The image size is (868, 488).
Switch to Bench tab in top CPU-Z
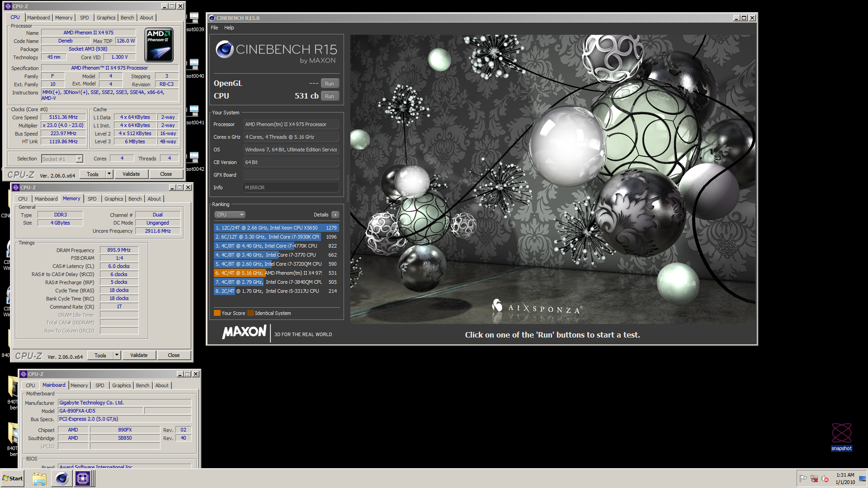pos(127,18)
